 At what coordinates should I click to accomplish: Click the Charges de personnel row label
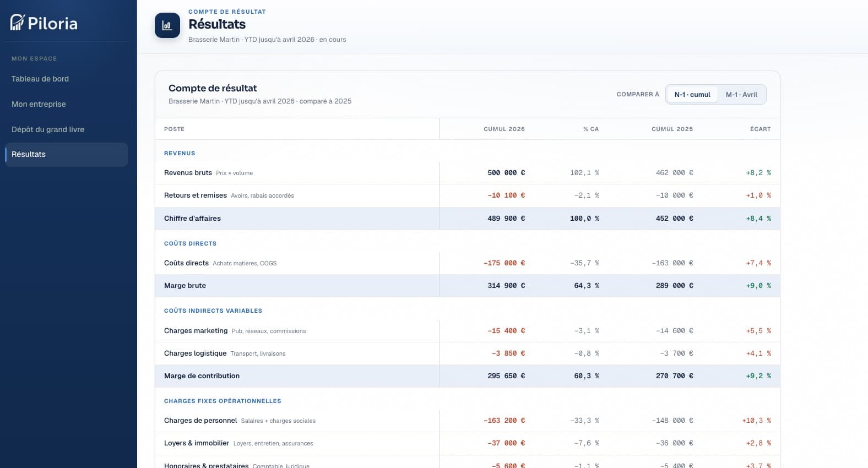point(200,421)
